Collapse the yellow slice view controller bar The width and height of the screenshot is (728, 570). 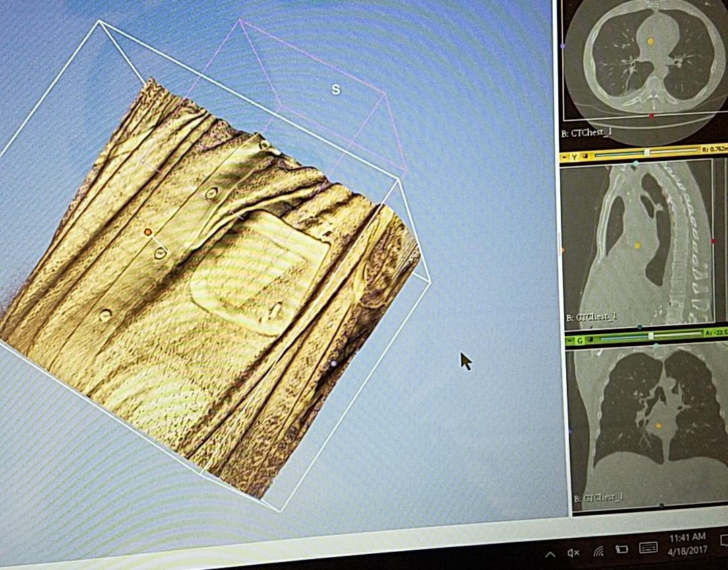point(564,156)
